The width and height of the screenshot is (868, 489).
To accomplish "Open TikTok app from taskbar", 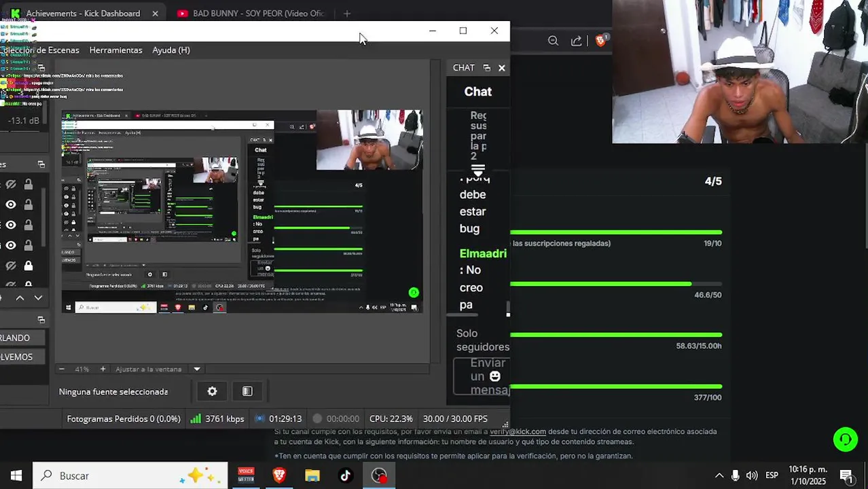I will pos(345,475).
